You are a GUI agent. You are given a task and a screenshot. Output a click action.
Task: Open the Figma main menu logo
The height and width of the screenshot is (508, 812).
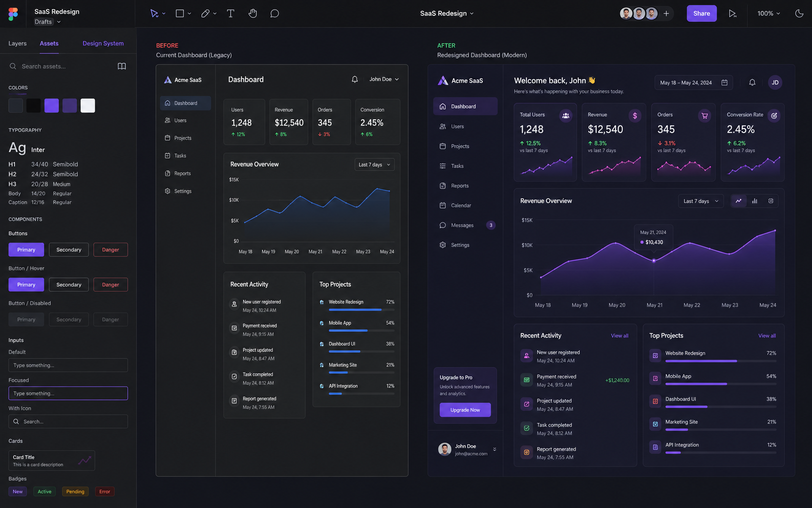(x=13, y=14)
